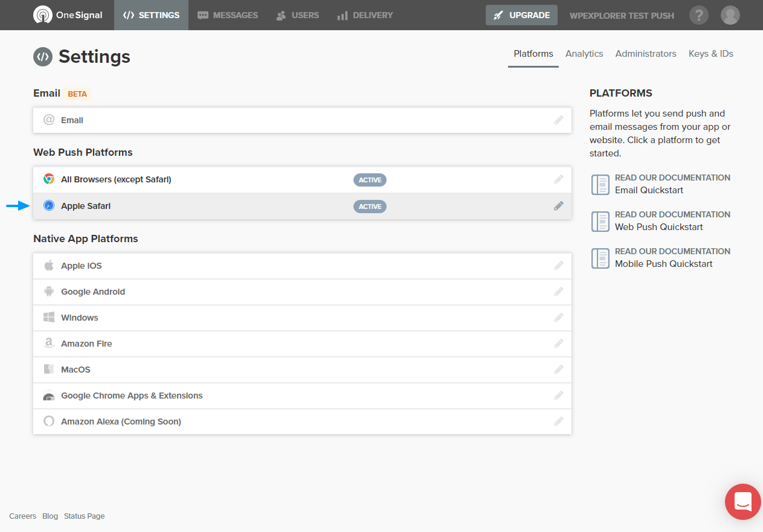
Task: Click the Upgrade button
Action: 521,15
